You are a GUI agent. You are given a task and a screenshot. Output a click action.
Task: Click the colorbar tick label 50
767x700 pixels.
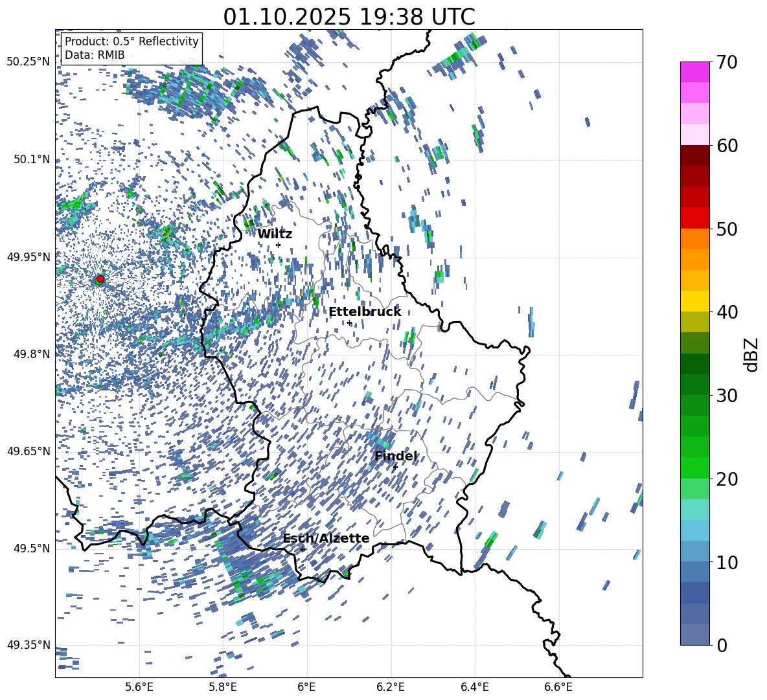point(727,229)
